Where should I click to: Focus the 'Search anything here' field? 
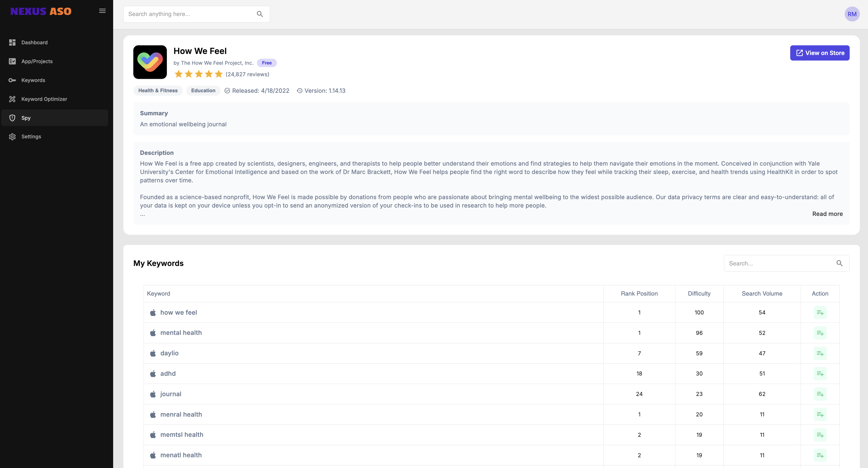189,14
